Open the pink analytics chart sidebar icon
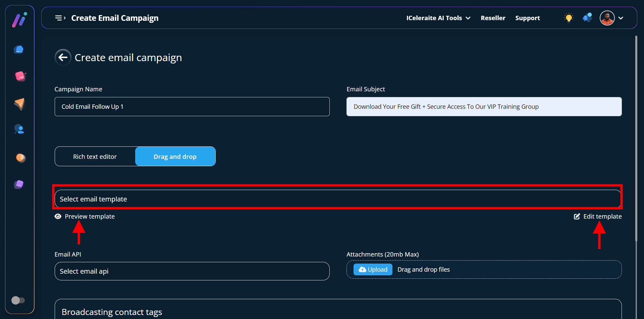Viewport: 644px width, 319px height. point(20,76)
